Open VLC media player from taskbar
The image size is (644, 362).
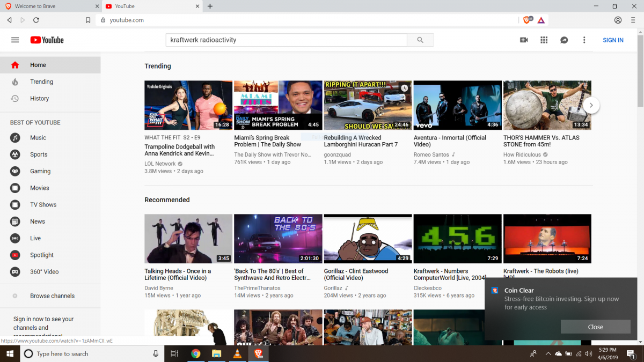pos(237,353)
